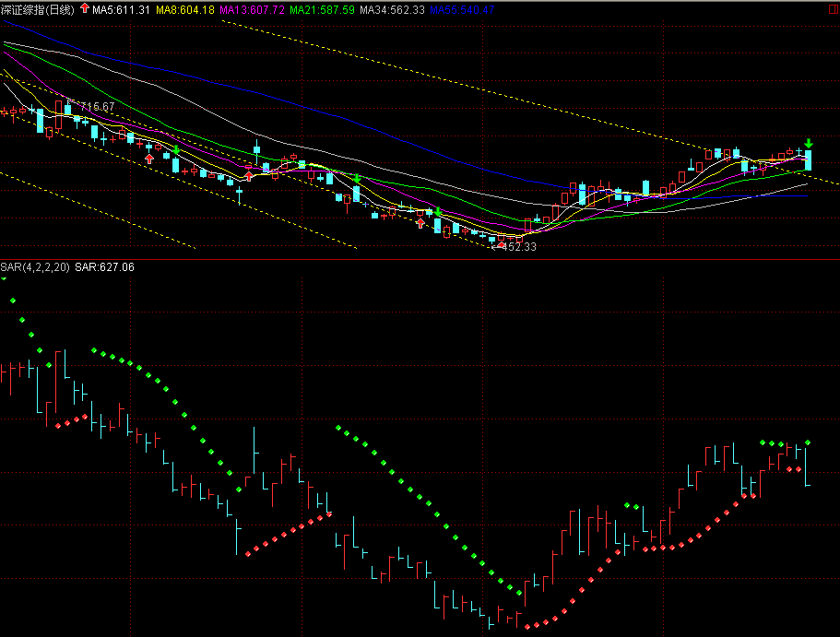Viewport: 840px width, 637px height.
Task: Click the SAR:627.06 value readout
Action: coord(105,266)
